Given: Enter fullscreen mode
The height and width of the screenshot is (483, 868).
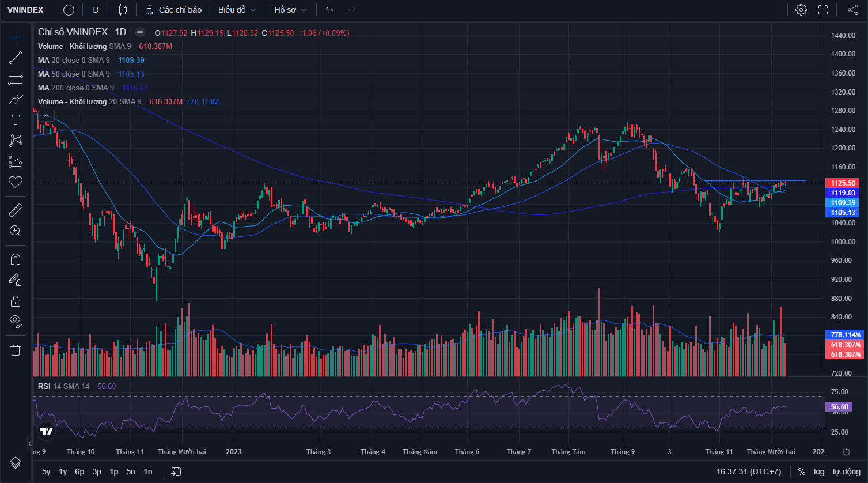Looking at the screenshot, I should click(823, 10).
